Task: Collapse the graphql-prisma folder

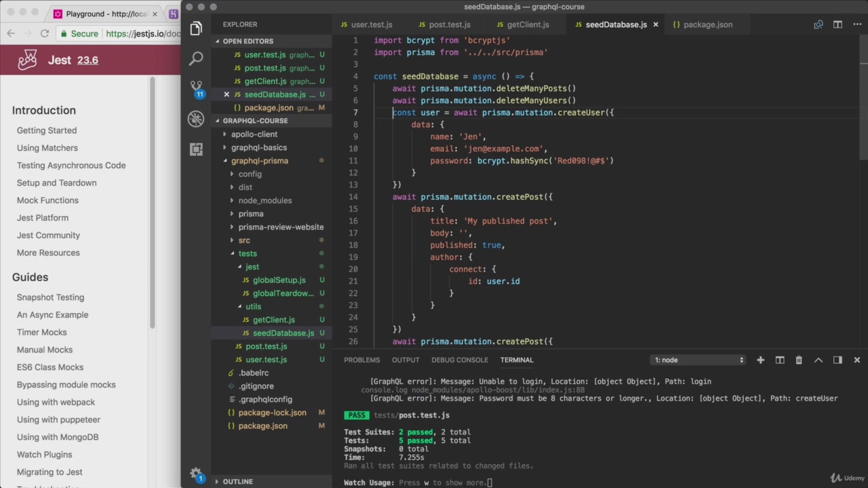Action: coord(260,161)
